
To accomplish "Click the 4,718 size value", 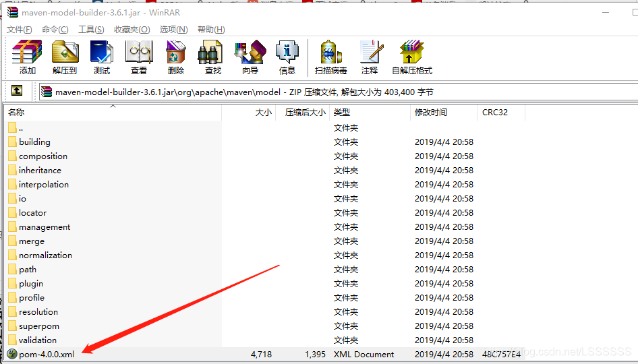I will (x=261, y=355).
